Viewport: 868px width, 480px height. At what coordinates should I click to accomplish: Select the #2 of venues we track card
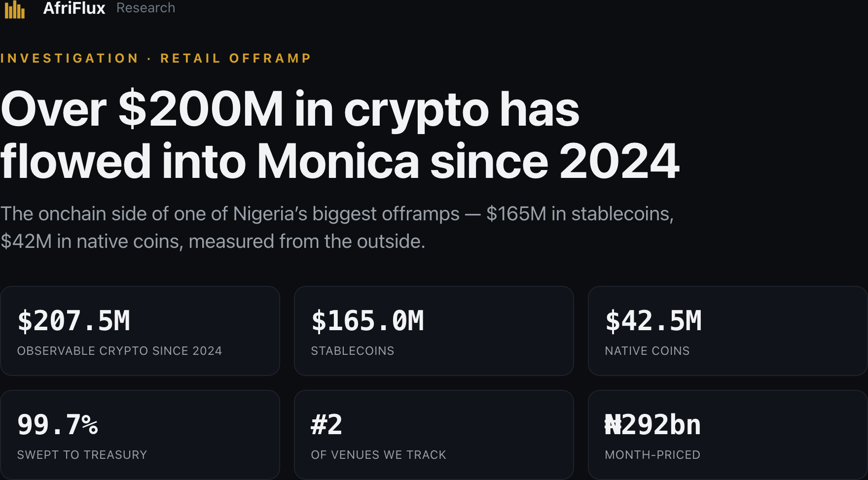434,435
